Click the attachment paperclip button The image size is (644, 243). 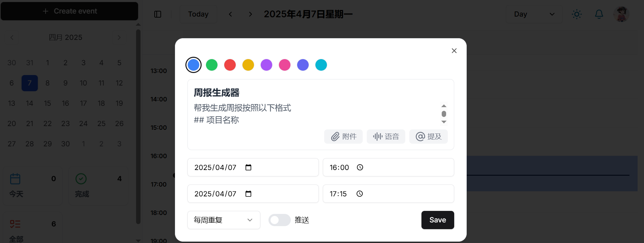(343, 137)
